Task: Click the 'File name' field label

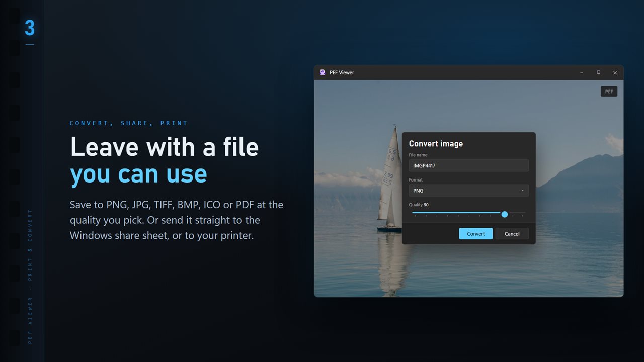Action: tap(418, 155)
